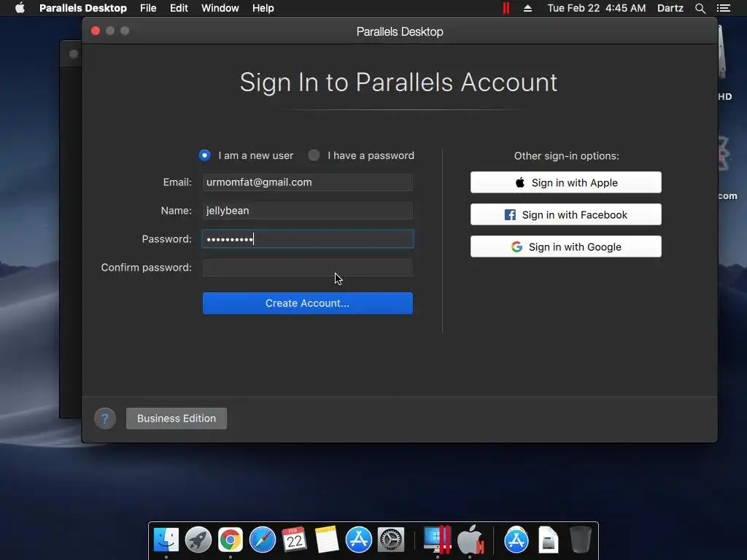Open the help question mark button
The image size is (747, 560).
pyautogui.click(x=105, y=419)
